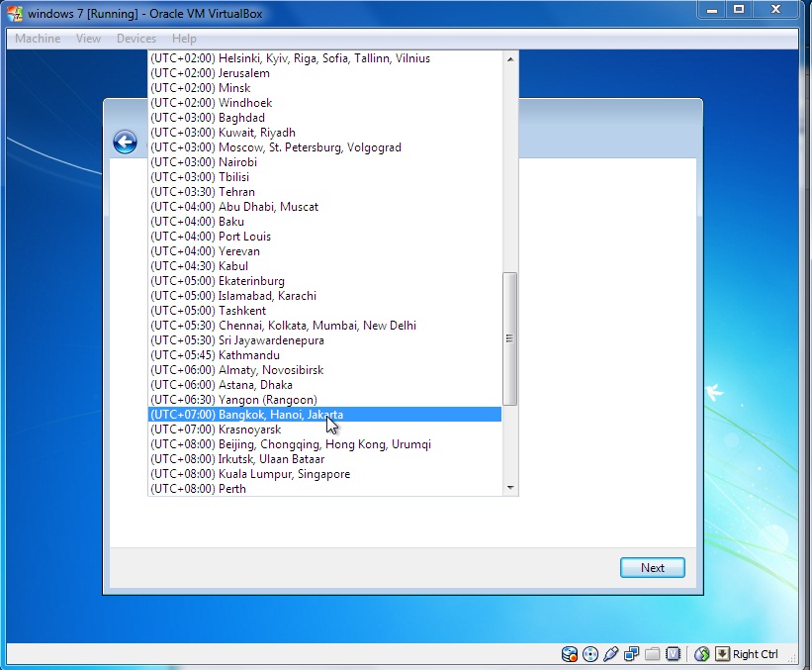Select the (UTC+04:30) Kabul time zone
The width and height of the screenshot is (812, 670).
[324, 266]
